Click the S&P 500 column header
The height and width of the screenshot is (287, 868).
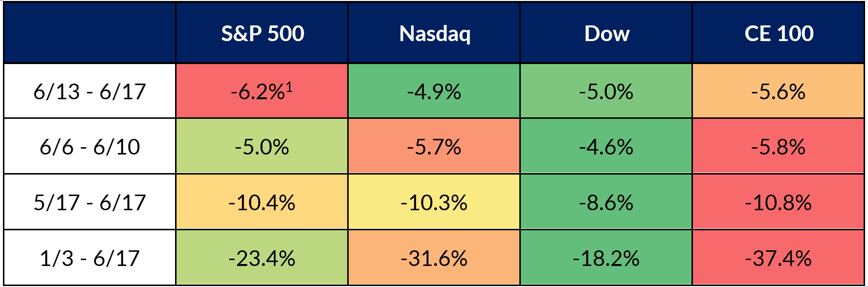(x=262, y=33)
